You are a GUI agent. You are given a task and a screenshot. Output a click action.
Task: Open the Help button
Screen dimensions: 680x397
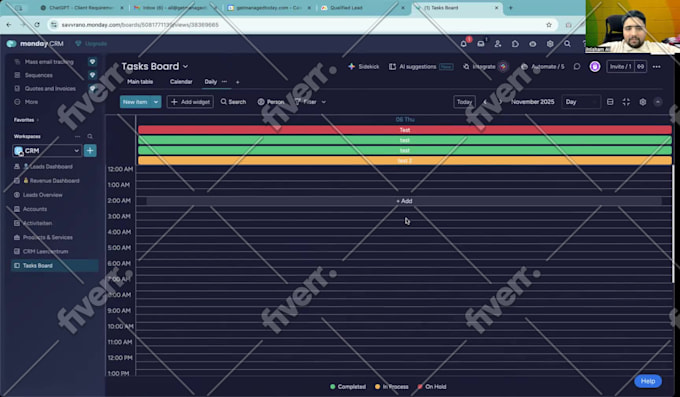pyautogui.click(x=648, y=381)
